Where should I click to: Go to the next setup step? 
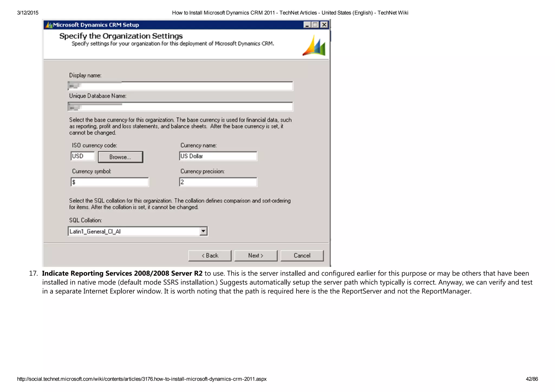coord(256,256)
